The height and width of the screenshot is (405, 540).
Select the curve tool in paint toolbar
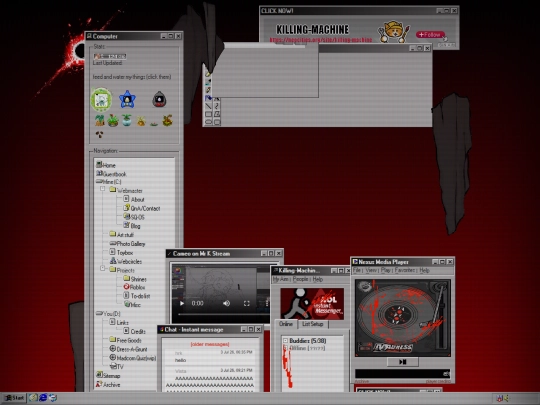217,106
